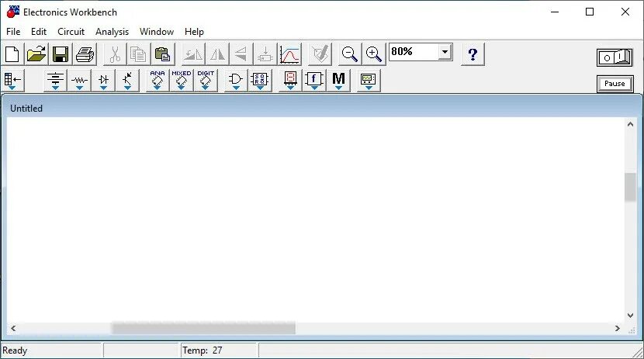This screenshot has width=644, height=359.
Task: Open component properties
Action: tap(320, 54)
